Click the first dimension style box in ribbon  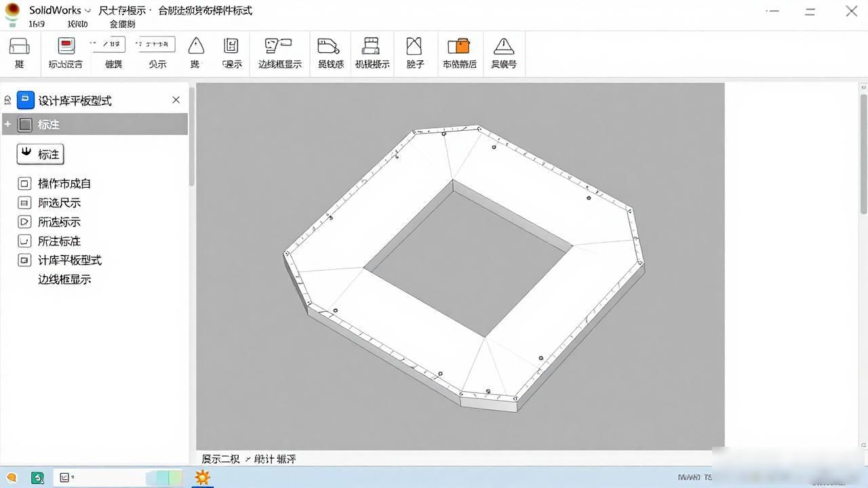coord(108,45)
